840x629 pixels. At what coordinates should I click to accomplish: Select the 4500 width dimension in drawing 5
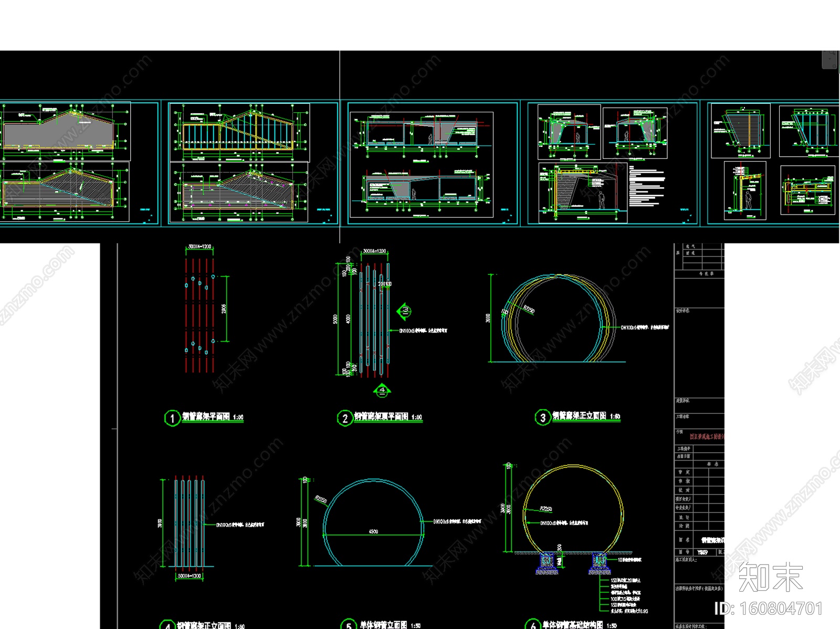[x=373, y=531]
